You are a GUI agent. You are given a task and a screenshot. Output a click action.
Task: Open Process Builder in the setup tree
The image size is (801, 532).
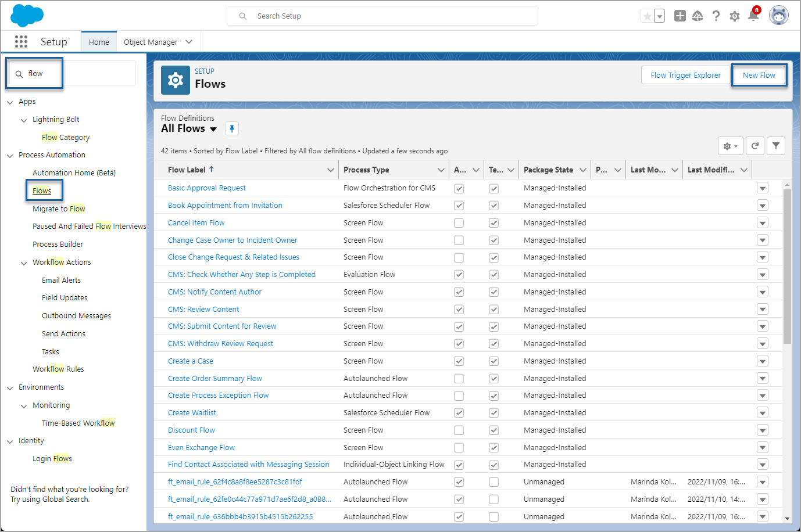58,244
